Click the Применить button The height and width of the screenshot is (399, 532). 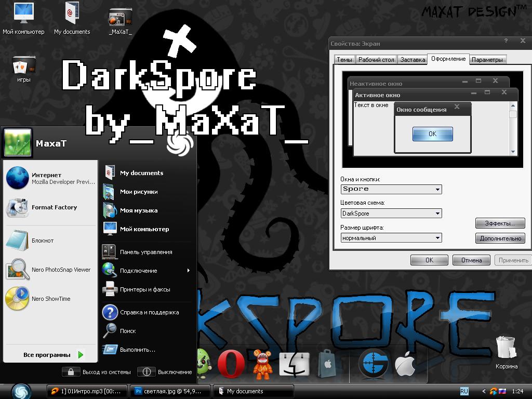(513, 260)
